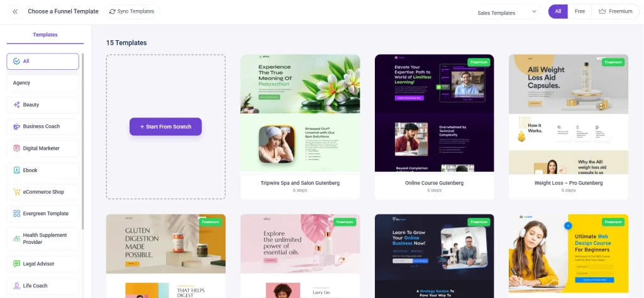The height and width of the screenshot is (298, 644).
Task: Click the sparkle icon beside Beauty
Action: click(16, 104)
